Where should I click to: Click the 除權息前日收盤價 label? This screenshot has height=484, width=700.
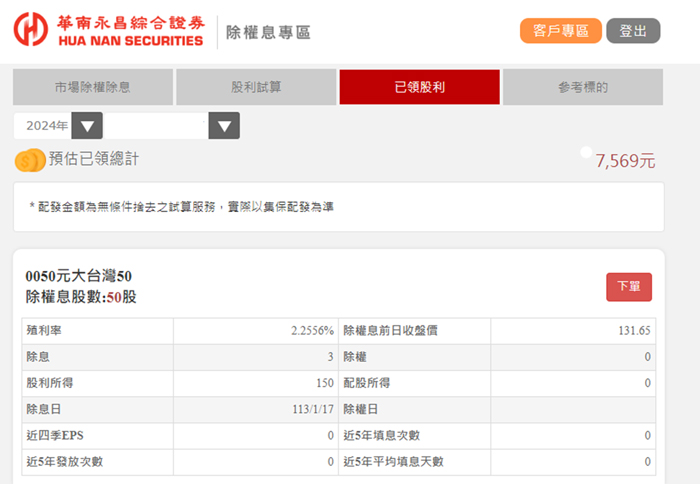click(x=391, y=331)
